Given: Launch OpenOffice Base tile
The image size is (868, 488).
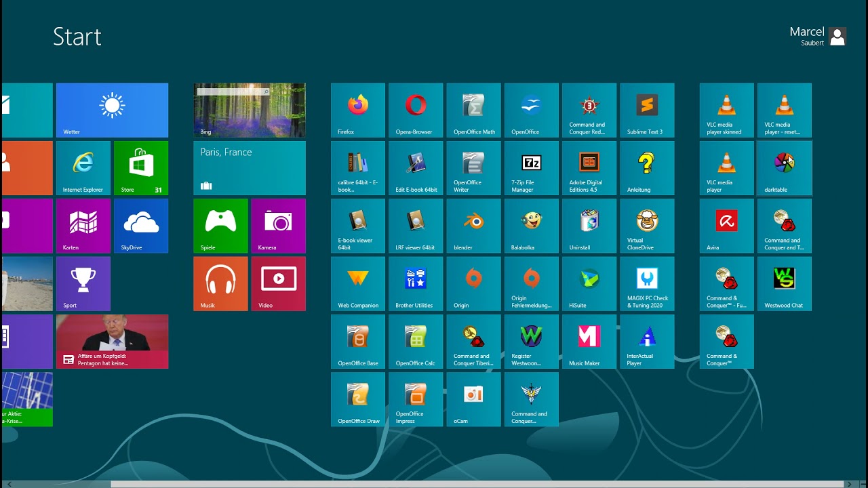Looking at the screenshot, I should [x=358, y=342].
